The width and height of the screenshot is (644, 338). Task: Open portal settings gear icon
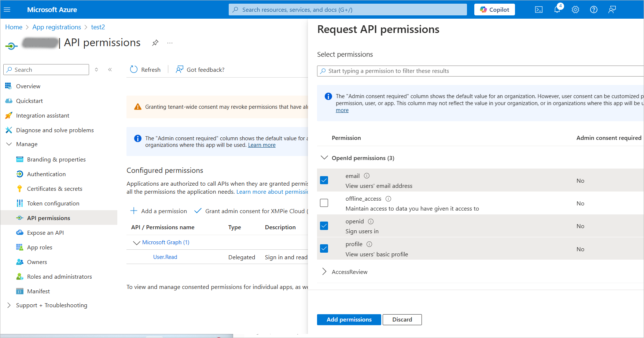(x=575, y=10)
